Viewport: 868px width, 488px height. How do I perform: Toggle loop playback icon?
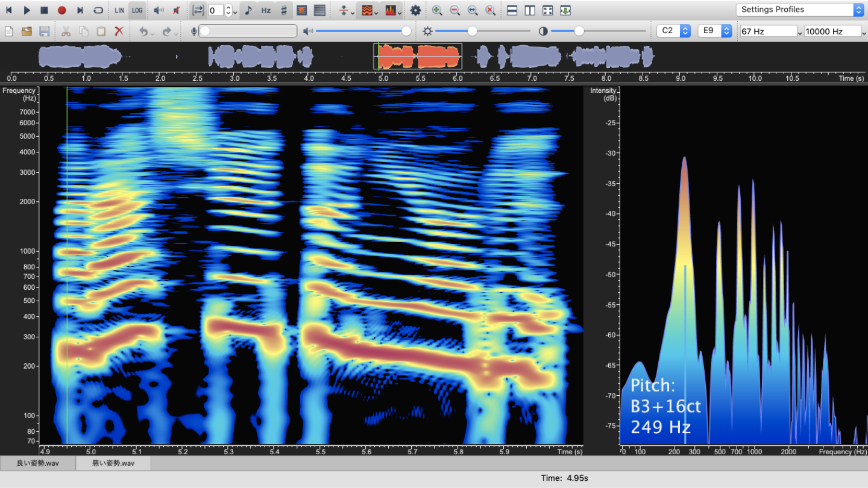coord(98,10)
